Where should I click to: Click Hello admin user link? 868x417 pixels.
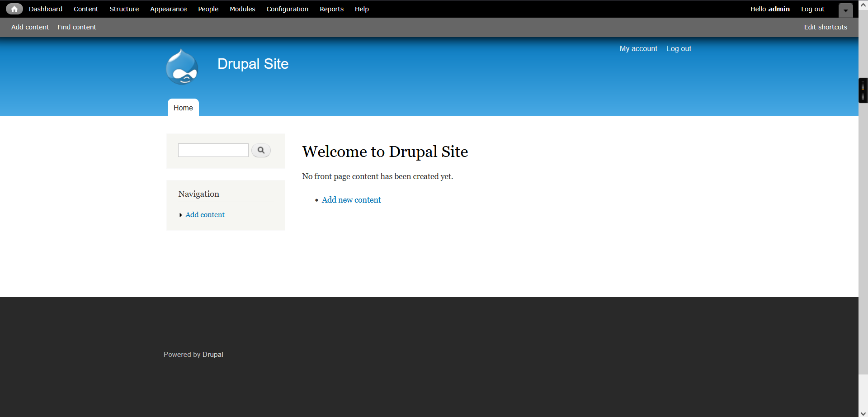[x=770, y=9]
